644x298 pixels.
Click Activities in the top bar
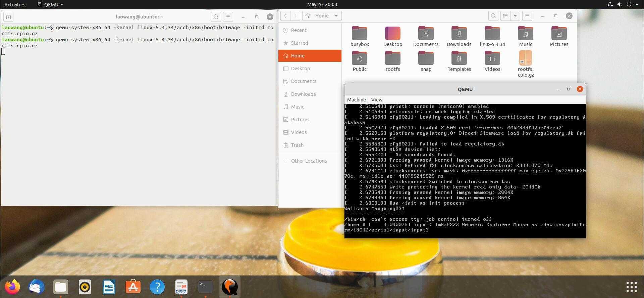tap(15, 4)
